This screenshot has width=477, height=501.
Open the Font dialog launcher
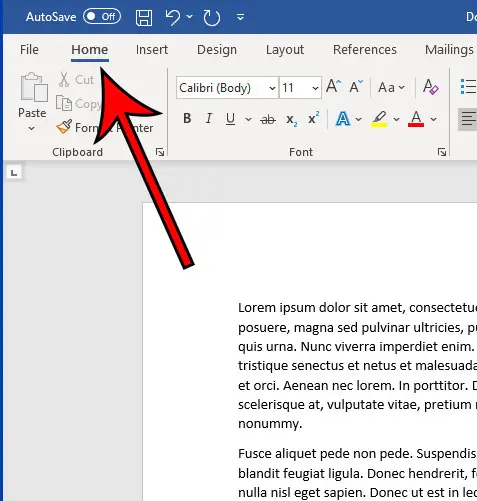(442, 152)
